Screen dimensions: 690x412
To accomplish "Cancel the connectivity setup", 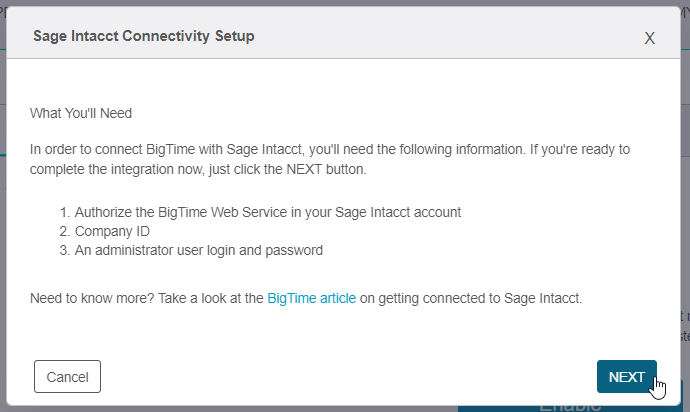I will (x=67, y=377).
